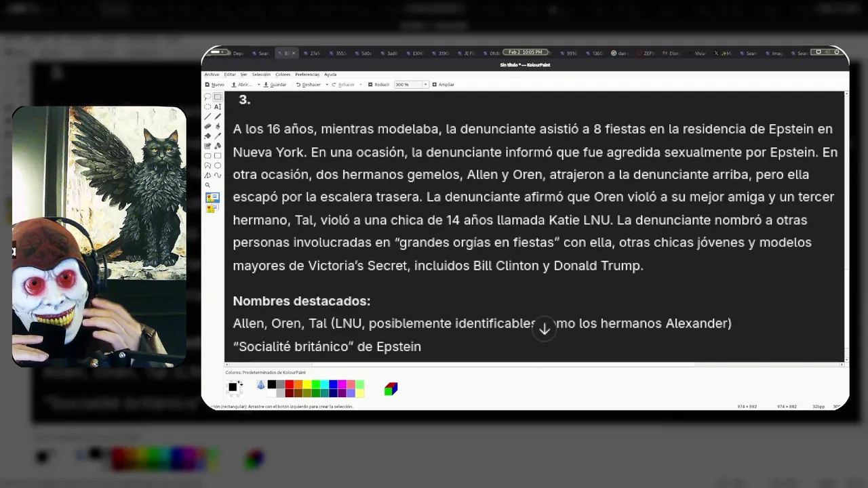Click the Guardar toolbar button
Screen dimensions: 868x488
[x=275, y=85]
